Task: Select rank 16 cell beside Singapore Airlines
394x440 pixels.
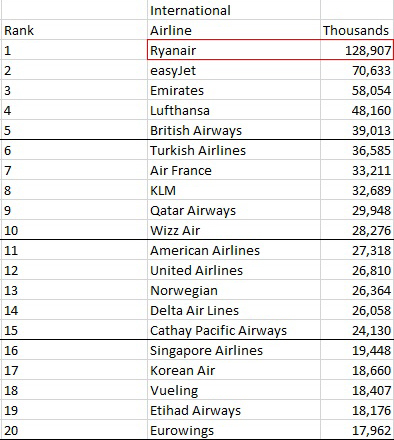Action: tap(74, 350)
